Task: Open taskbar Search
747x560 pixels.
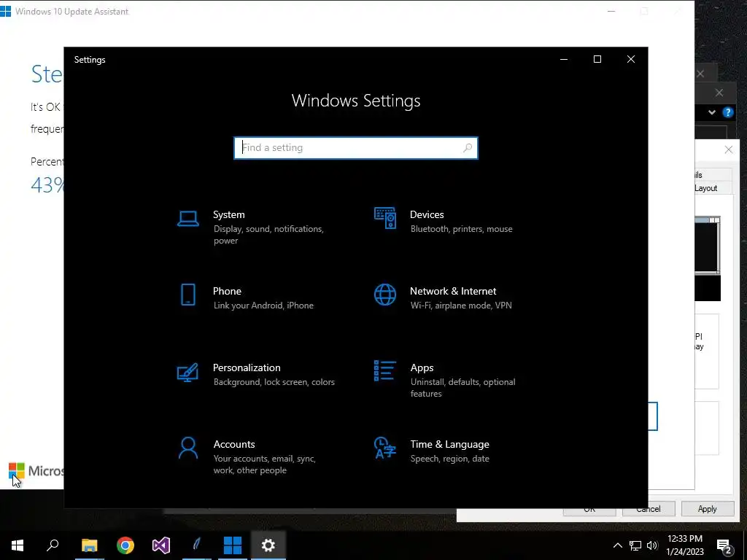Action: [x=53, y=545]
